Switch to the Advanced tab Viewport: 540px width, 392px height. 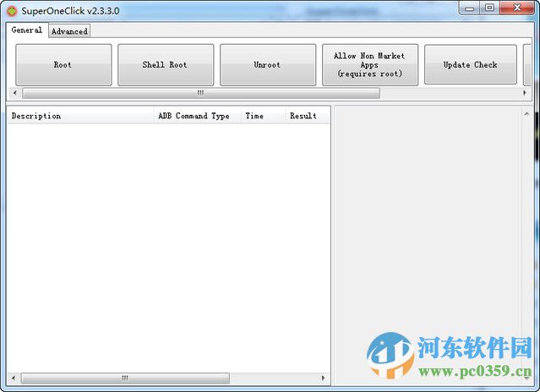tap(69, 31)
